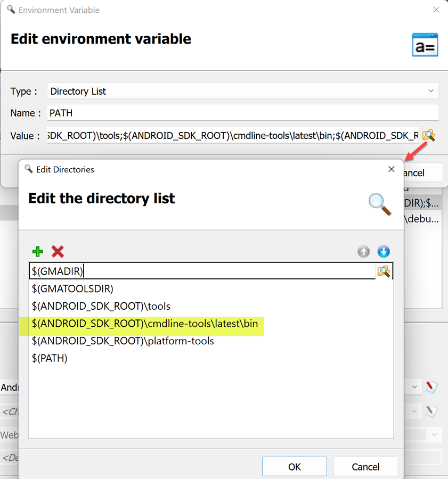
Task: Click the Name field containing PATH
Action: 160,113
